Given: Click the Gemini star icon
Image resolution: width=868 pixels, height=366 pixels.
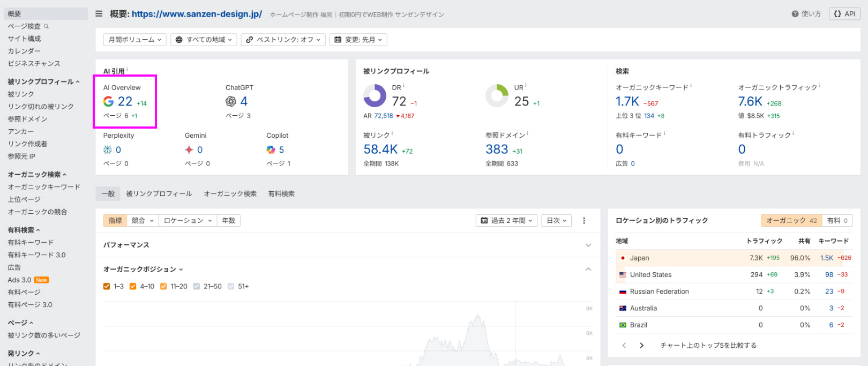Looking at the screenshot, I should pos(189,150).
